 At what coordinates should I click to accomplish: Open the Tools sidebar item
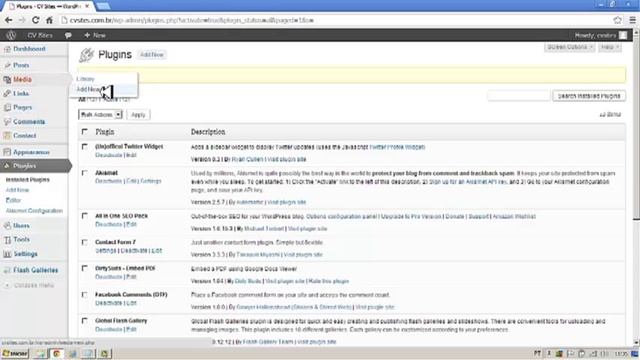pos(21,240)
